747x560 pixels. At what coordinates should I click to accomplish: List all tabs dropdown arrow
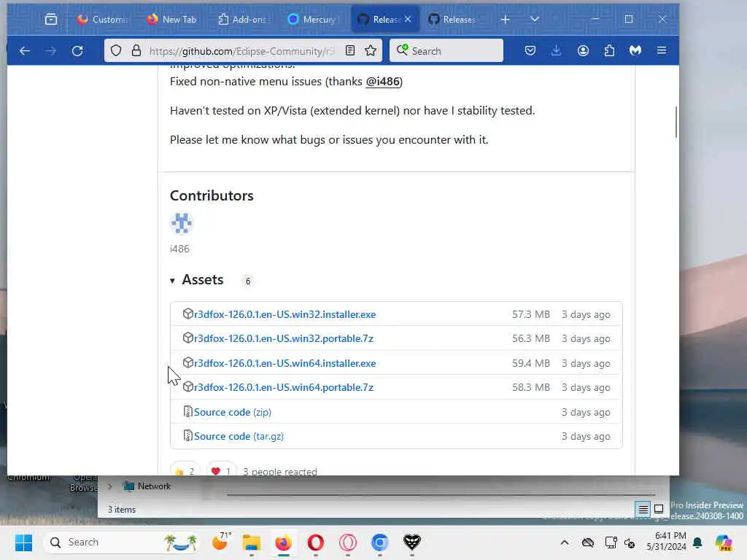pyautogui.click(x=535, y=19)
